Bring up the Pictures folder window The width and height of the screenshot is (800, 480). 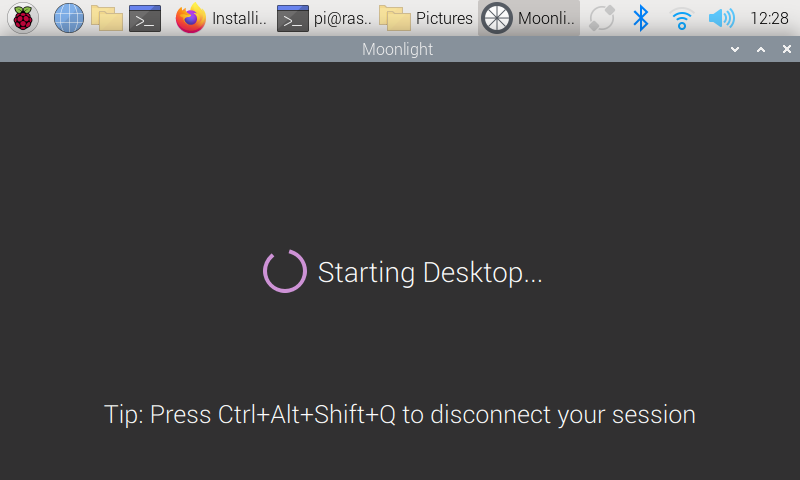(426, 18)
